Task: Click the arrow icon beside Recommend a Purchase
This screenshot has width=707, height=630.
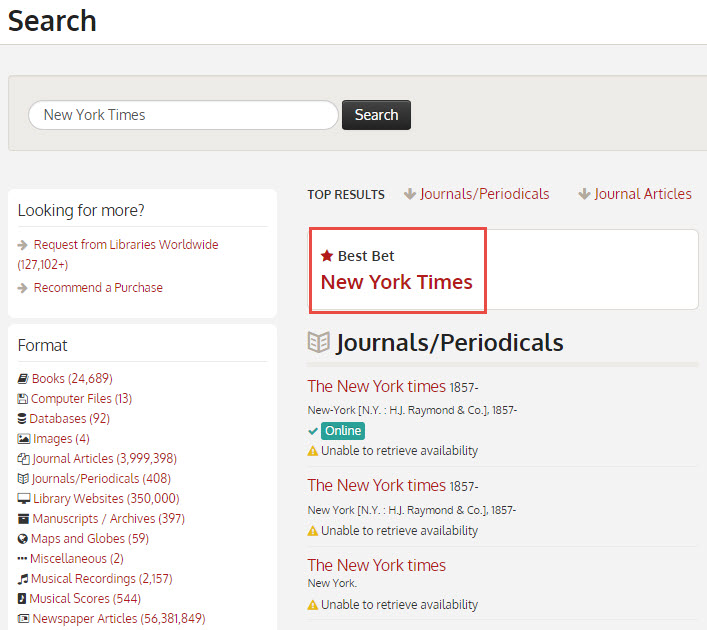Action: pyautogui.click(x=23, y=288)
